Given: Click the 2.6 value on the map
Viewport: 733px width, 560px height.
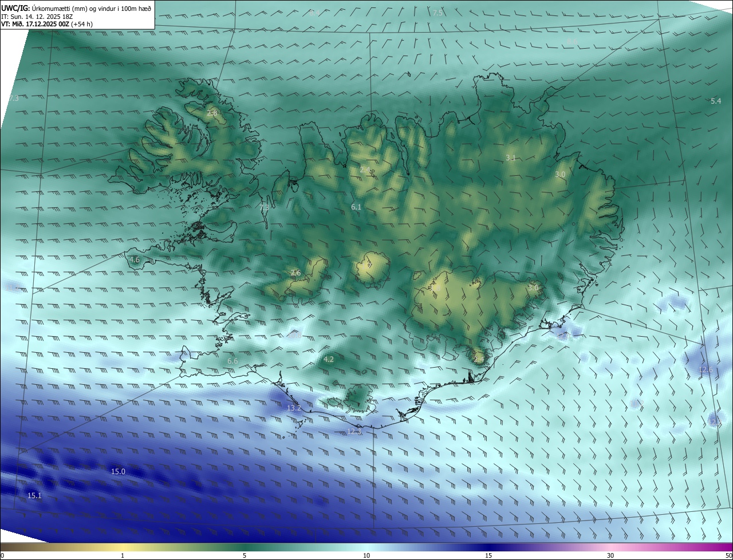Looking at the screenshot, I should pyautogui.click(x=295, y=273).
